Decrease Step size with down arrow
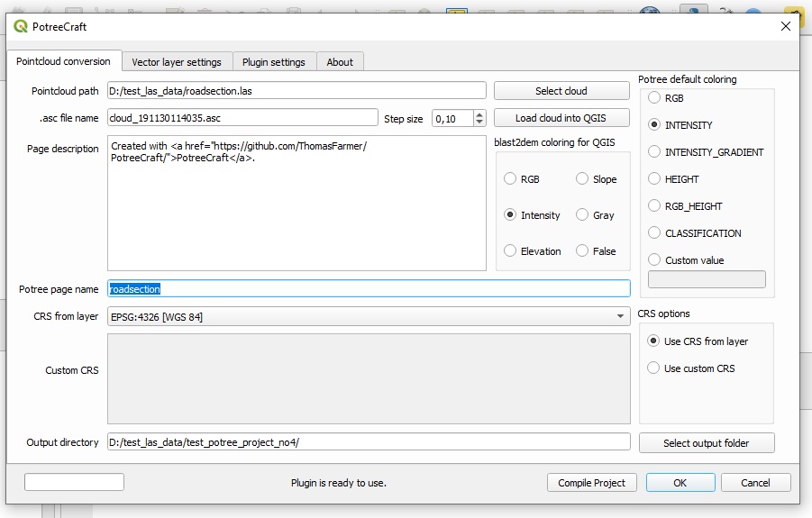 coord(479,123)
